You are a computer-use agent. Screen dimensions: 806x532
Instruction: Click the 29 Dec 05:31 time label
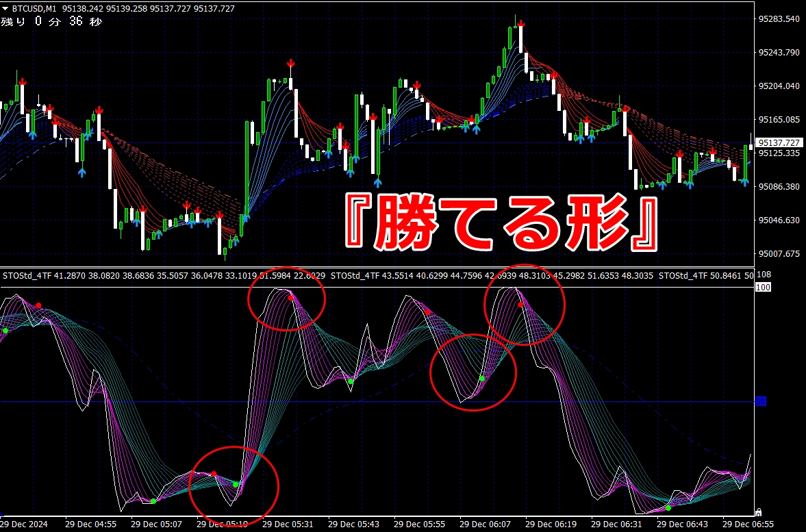pos(288,524)
